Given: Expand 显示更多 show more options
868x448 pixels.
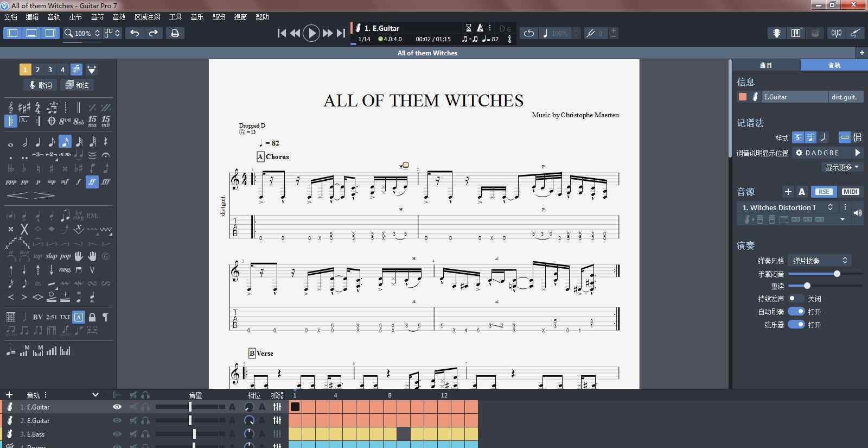Looking at the screenshot, I should (842, 167).
